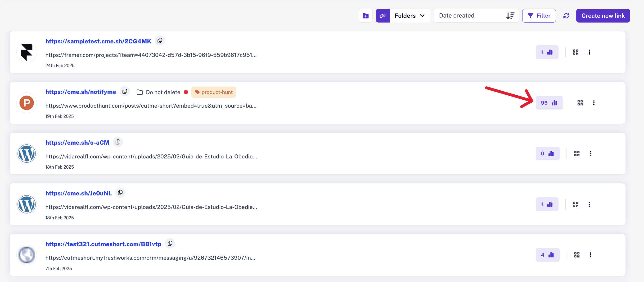This screenshot has width=644, height=282.
Task: Open QR code for cme.sh/notifyme
Action: (x=580, y=103)
